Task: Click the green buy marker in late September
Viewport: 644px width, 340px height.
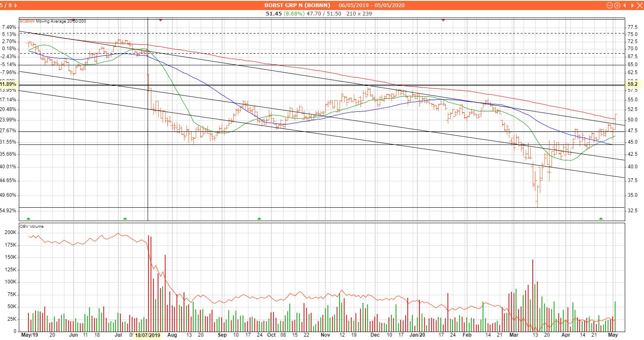Action: coord(259,219)
